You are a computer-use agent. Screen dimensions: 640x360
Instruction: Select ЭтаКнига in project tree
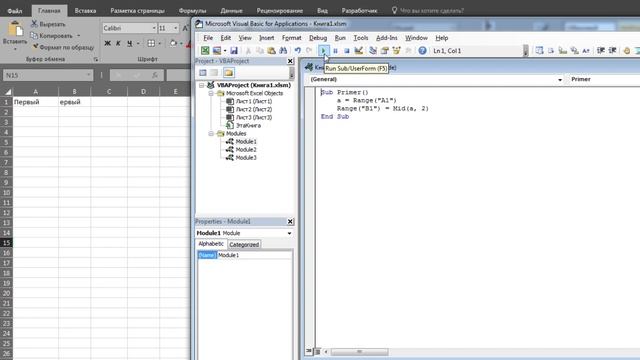(x=248, y=125)
